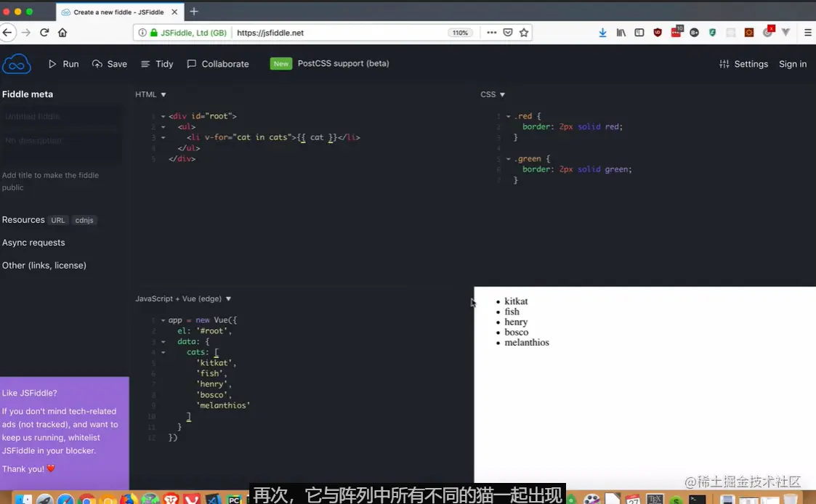This screenshot has width=816, height=504.
Task: Collapse the .green CSS rule fold
Action: (509, 159)
